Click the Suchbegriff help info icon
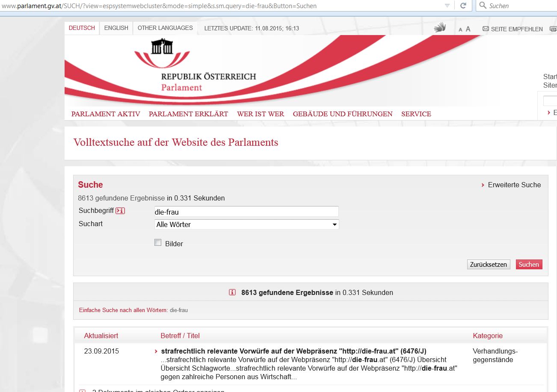Viewport: 557px width, 392px height. pos(120,211)
